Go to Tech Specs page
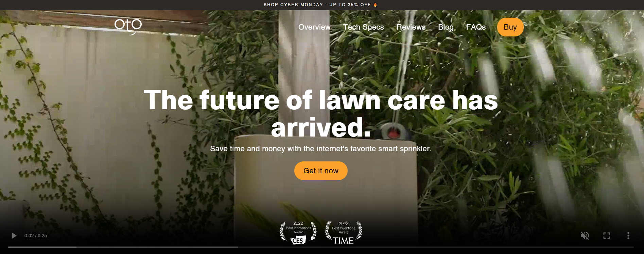Viewport: 644px width, 254px height. tap(363, 27)
